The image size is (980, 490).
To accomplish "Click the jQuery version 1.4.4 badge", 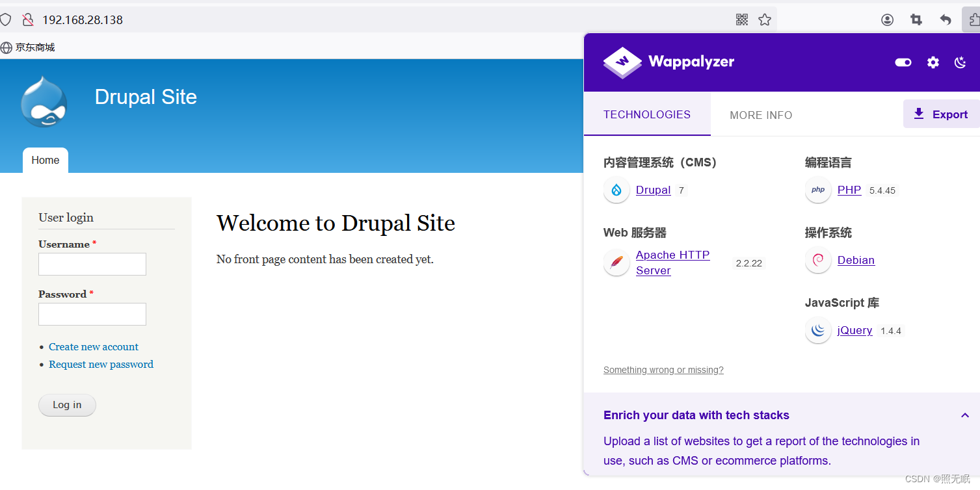I will [891, 331].
